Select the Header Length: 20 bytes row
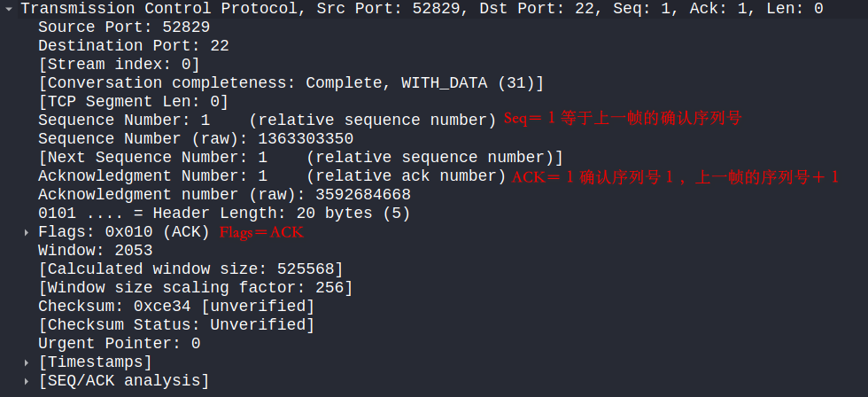Screen dimensions: 868x397 coord(224,214)
